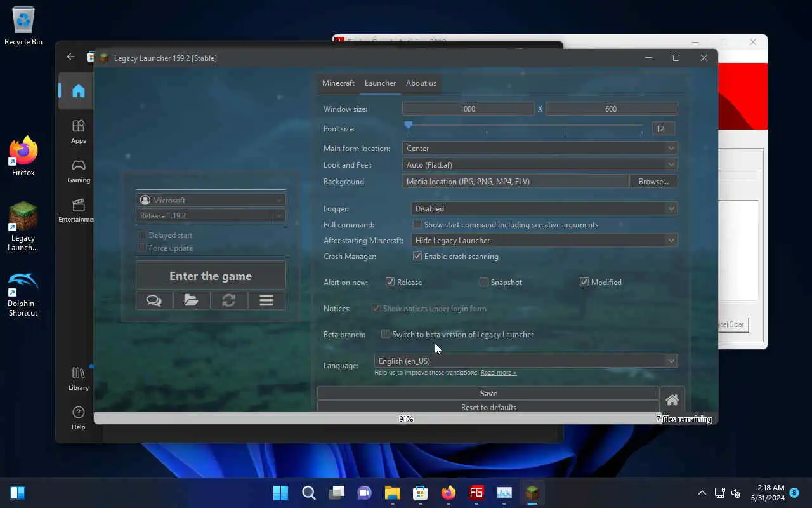Expand the Main form location dropdown
The height and width of the screenshot is (508, 812).
[x=540, y=148]
